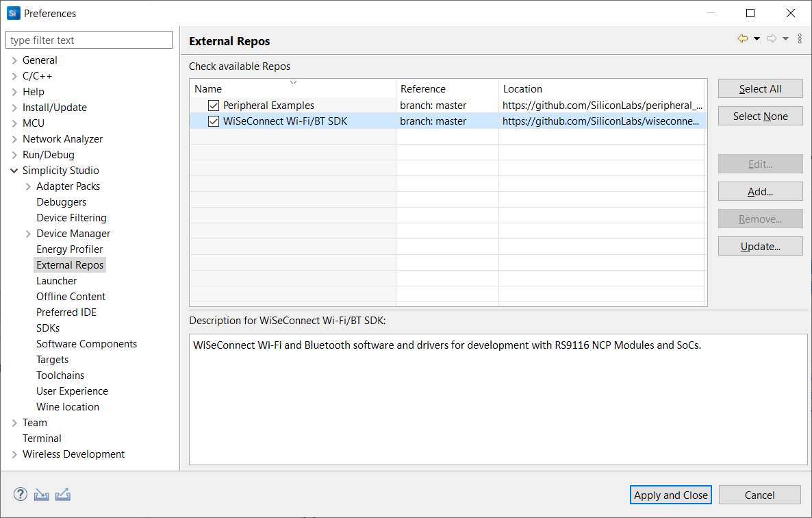Expand the General preferences section
Screen dimensions: 812x518
[14, 60]
